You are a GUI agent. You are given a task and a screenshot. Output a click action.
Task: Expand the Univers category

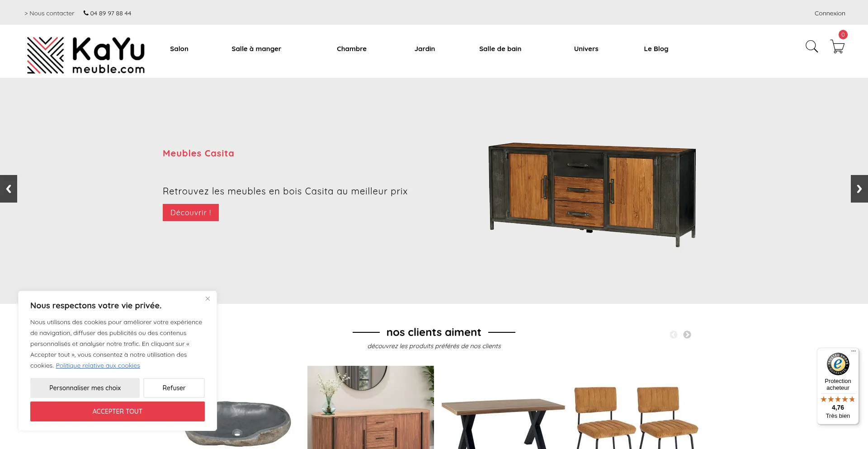586,49
